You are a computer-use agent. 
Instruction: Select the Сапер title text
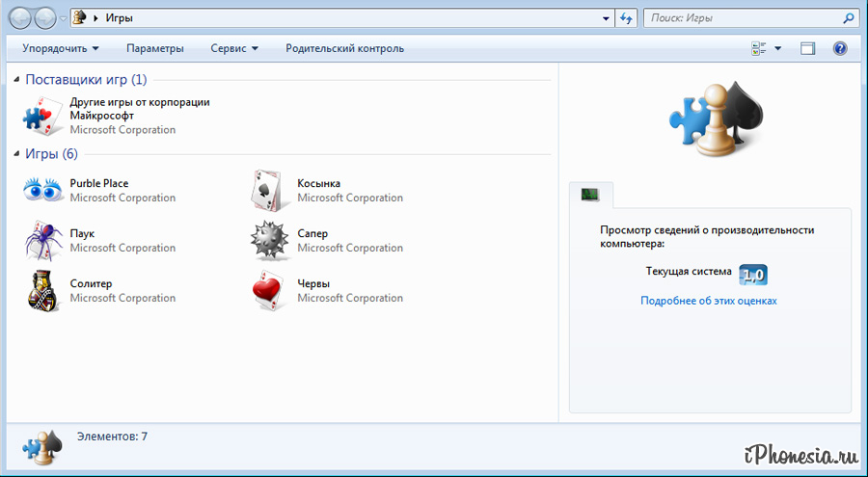click(312, 233)
